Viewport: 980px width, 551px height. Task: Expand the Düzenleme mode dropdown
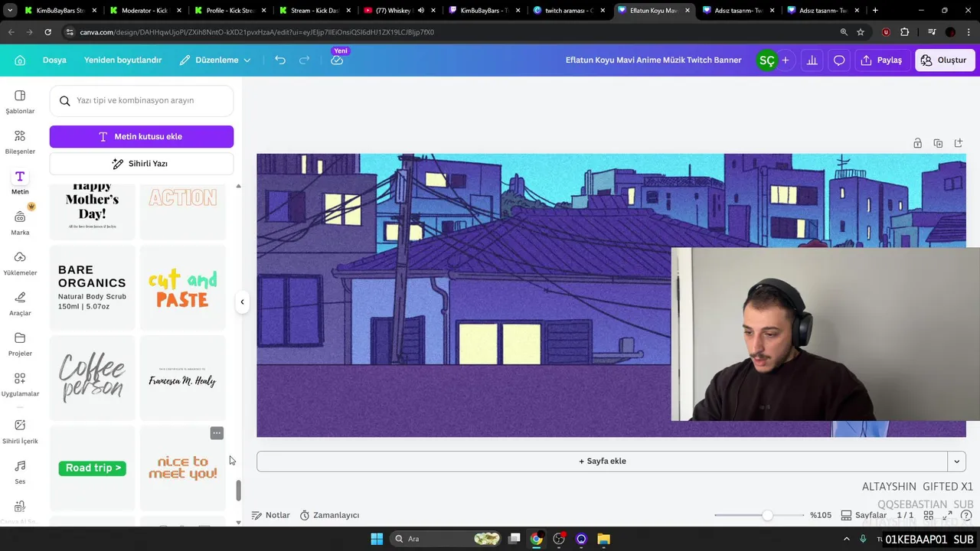point(215,60)
